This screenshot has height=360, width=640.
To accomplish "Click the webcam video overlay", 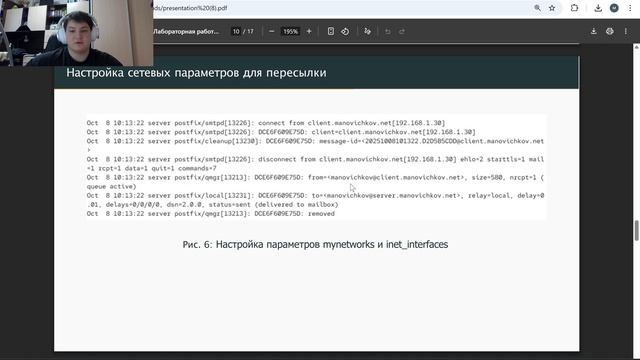I will [77, 33].
